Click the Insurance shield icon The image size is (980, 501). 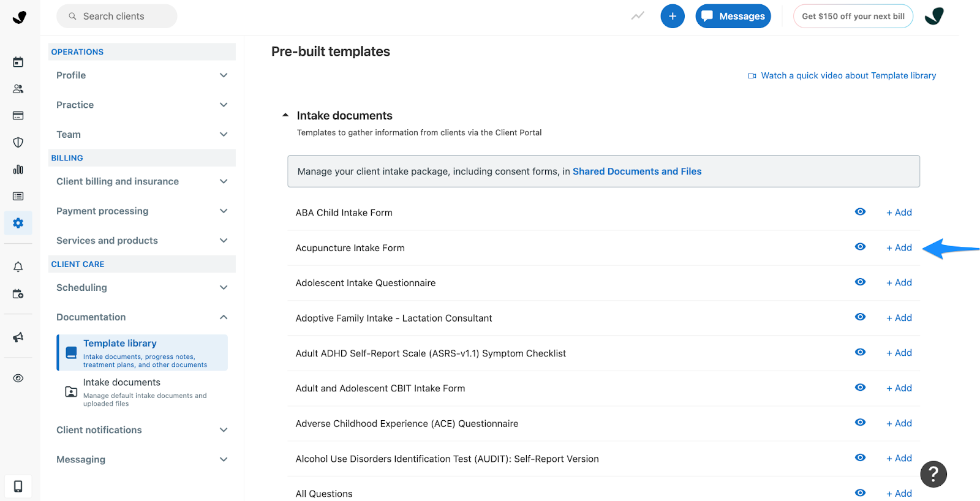[18, 142]
